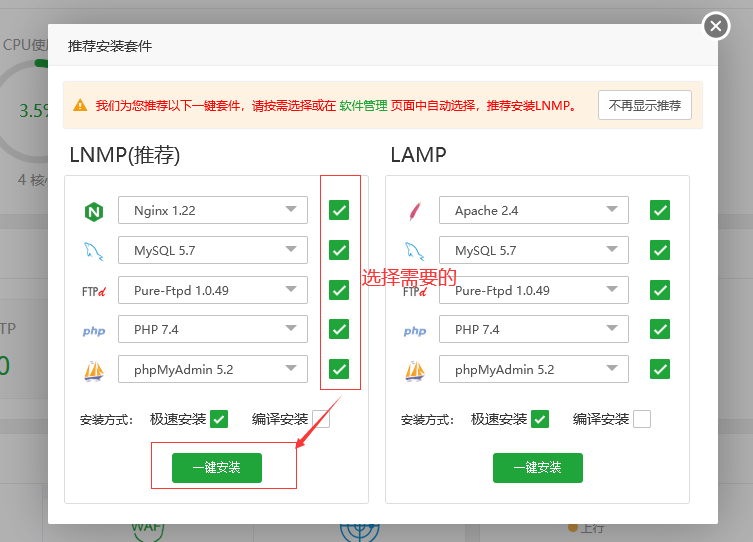
Task: Uncheck Apache 2.4 in LAMP
Action: (660, 210)
